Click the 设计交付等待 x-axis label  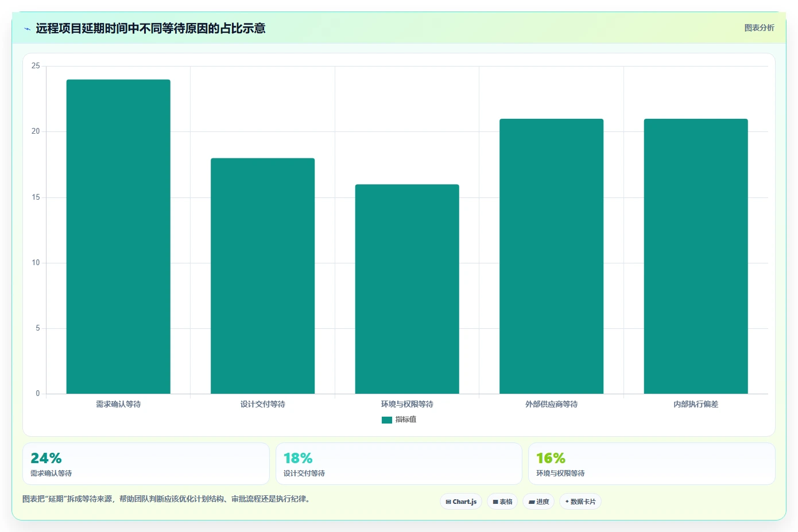[263, 404]
